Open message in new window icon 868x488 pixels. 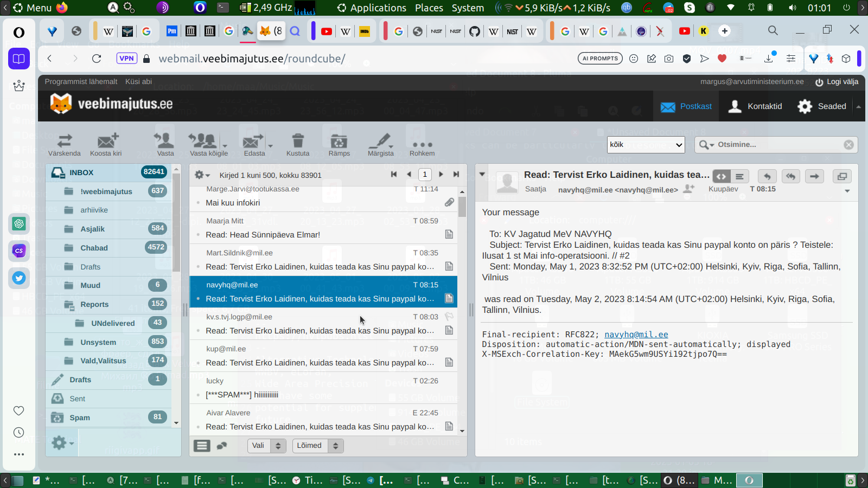(841, 176)
